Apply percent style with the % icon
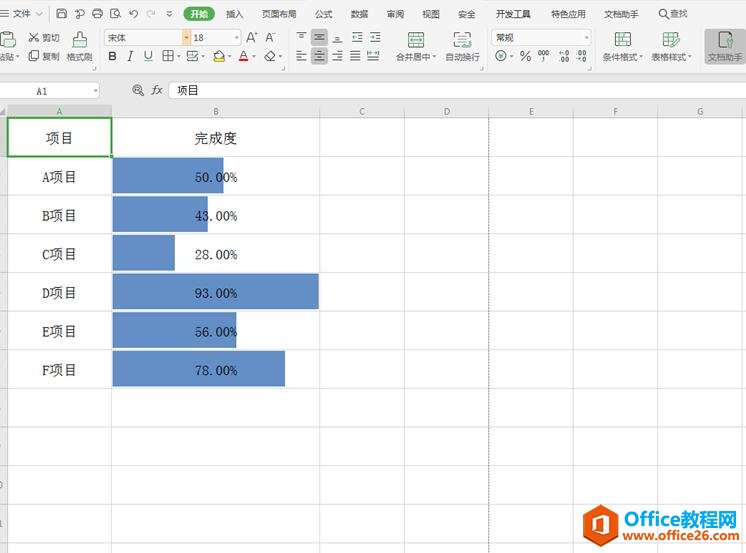Viewport: 746px width, 553px height. click(525, 56)
